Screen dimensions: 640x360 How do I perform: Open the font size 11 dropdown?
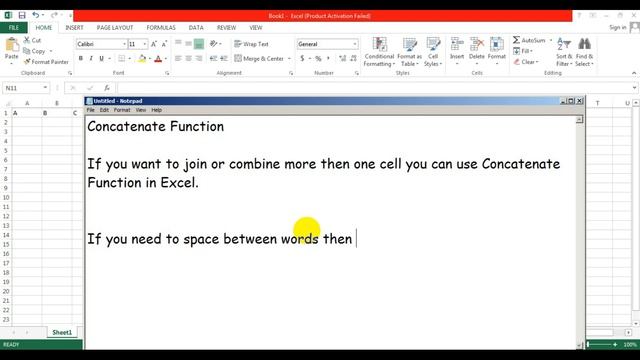(x=144, y=44)
